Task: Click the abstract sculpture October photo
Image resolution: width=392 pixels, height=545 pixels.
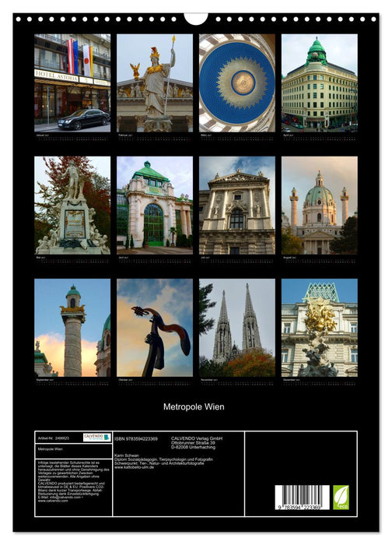Action: (155, 328)
